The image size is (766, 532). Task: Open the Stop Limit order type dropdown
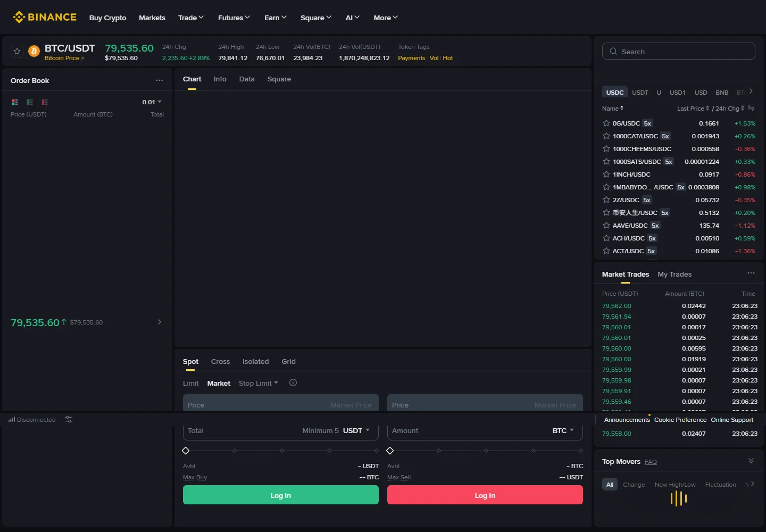pyautogui.click(x=259, y=383)
